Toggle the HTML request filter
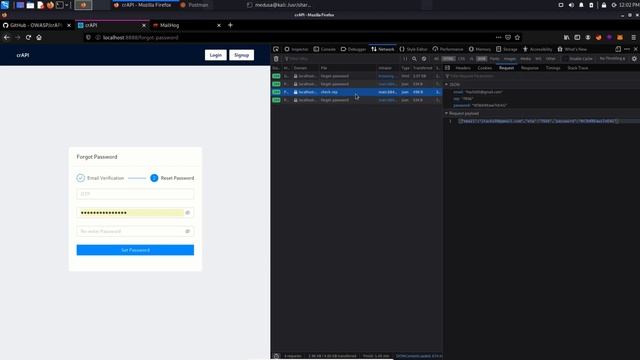 [448, 59]
